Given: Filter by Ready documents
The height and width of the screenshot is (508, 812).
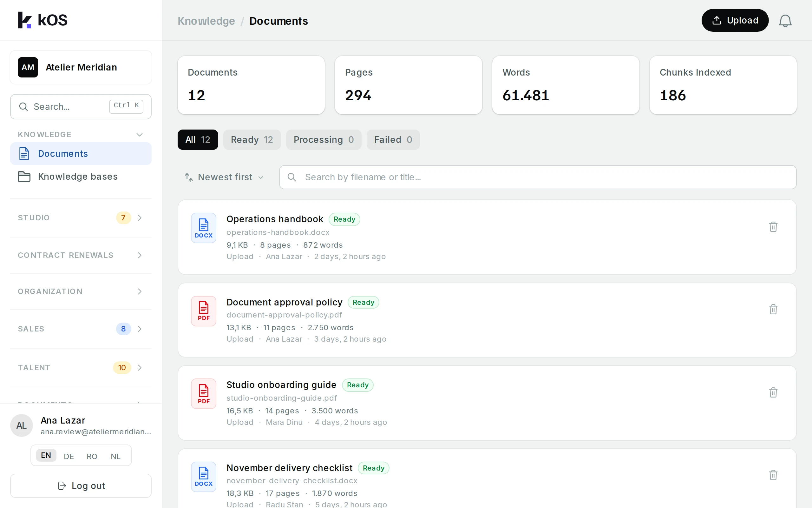Looking at the screenshot, I should tap(252, 139).
